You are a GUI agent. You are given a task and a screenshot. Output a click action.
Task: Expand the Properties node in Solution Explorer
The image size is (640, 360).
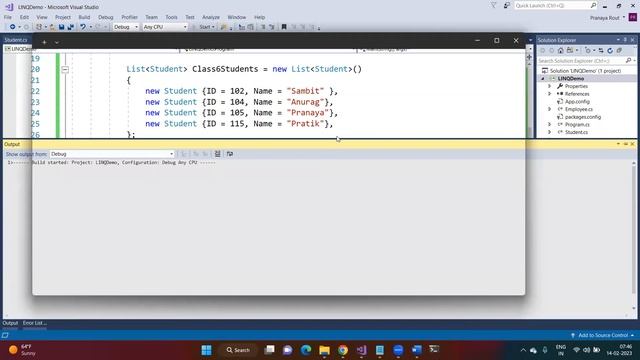549,86
